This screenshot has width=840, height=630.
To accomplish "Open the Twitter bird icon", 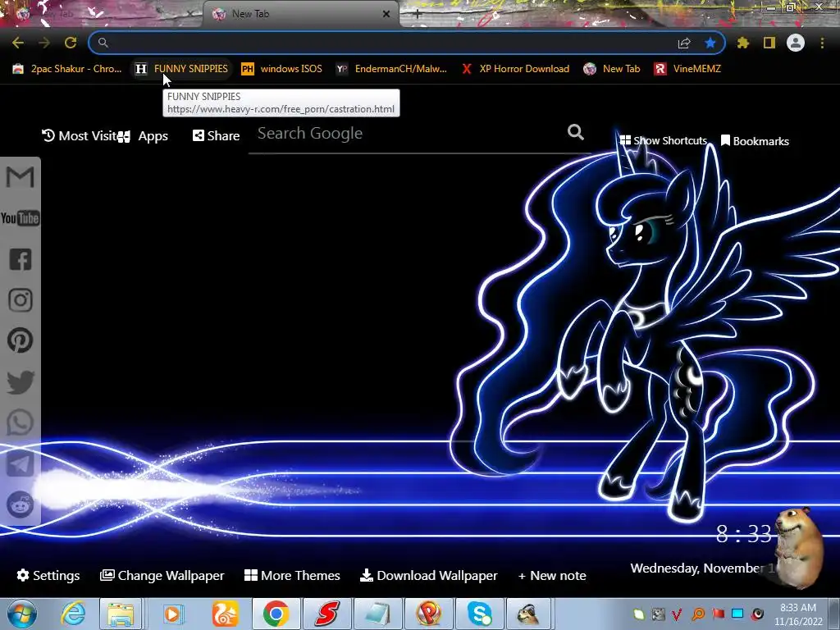I will coord(21,382).
